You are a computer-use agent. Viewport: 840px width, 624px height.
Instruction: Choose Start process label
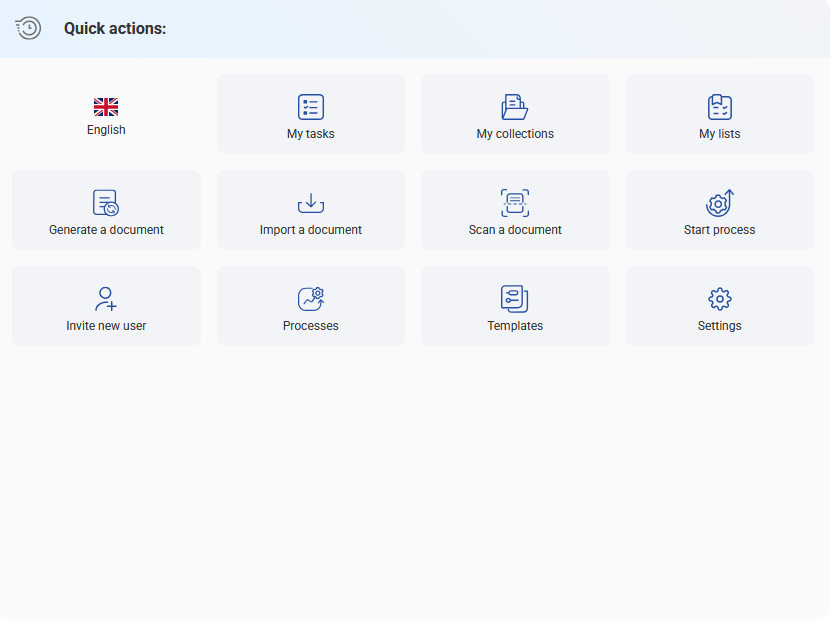pyautogui.click(x=719, y=230)
